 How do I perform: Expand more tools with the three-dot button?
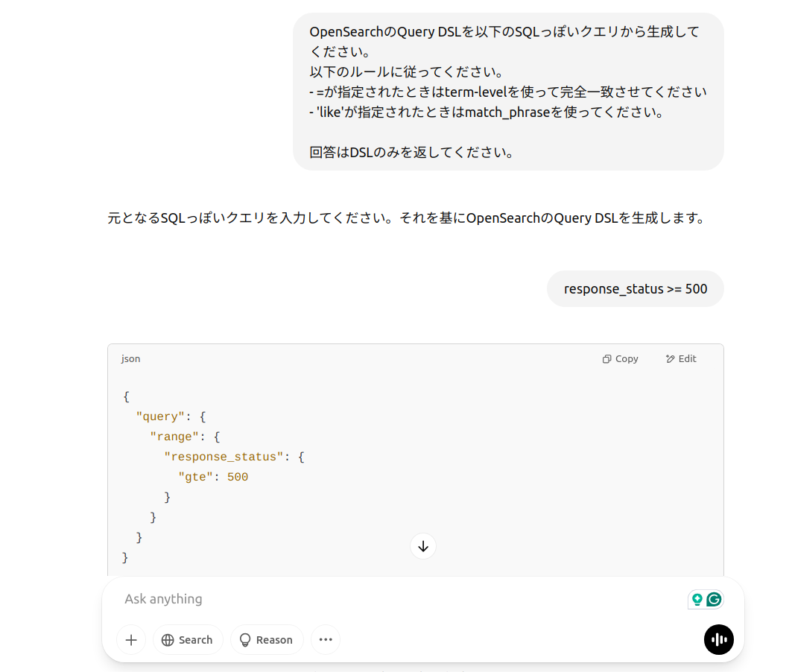click(x=326, y=640)
